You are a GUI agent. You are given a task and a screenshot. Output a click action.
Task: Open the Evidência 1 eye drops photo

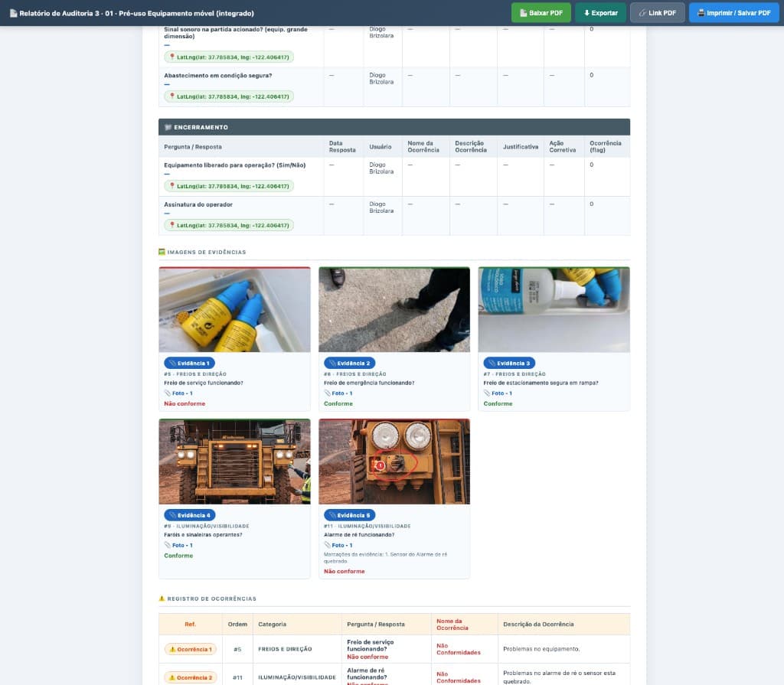(234, 309)
